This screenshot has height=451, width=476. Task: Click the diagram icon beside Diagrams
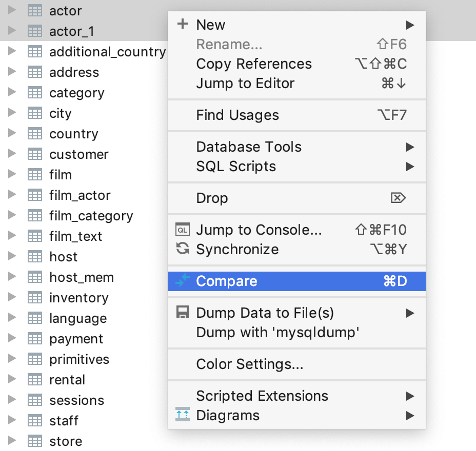[183, 414]
